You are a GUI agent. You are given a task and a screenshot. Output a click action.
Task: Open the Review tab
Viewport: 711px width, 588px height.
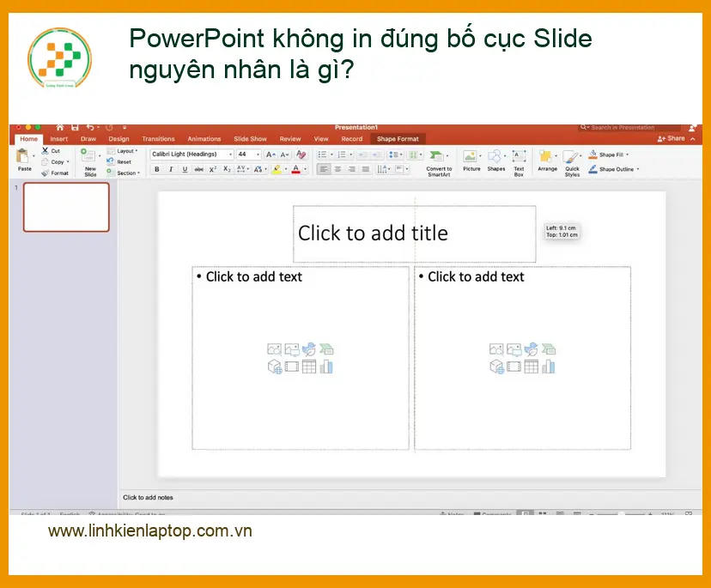(290, 139)
